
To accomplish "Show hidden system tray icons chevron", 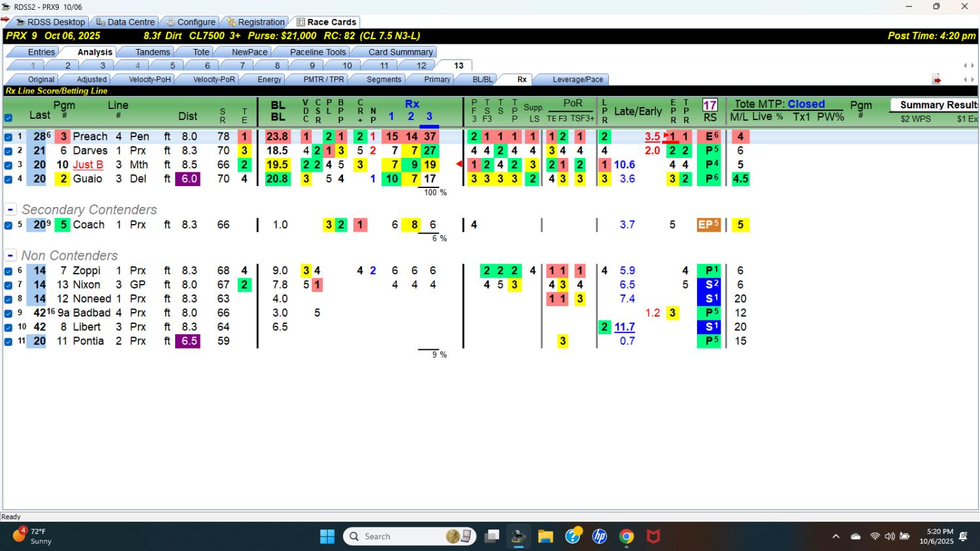I will tap(836, 537).
